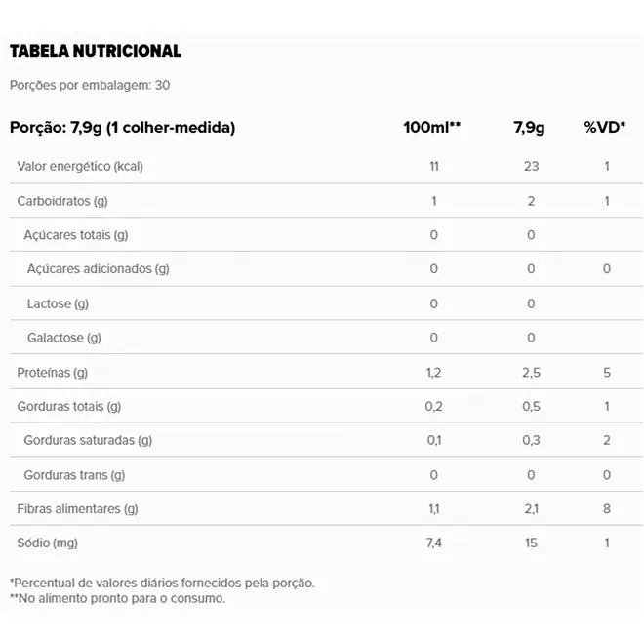Click the Carboidratos (g) row label
Image resolution: width=644 pixels, height=644 pixels.
pyautogui.click(x=62, y=201)
